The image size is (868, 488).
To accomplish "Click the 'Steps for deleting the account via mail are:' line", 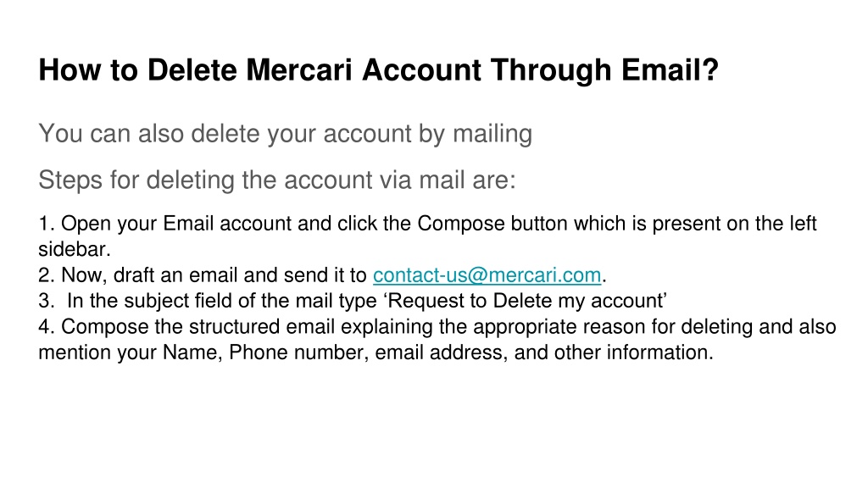I will pos(277,180).
